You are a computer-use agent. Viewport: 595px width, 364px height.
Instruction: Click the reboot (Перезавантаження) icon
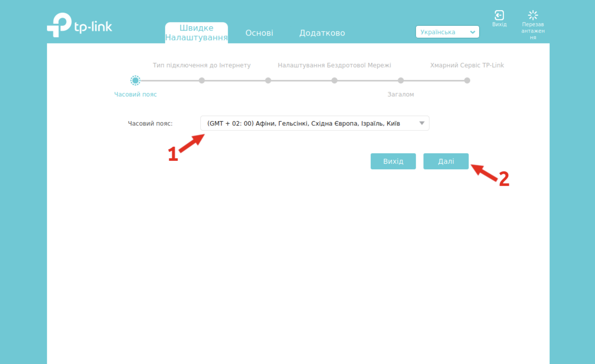pyautogui.click(x=533, y=16)
